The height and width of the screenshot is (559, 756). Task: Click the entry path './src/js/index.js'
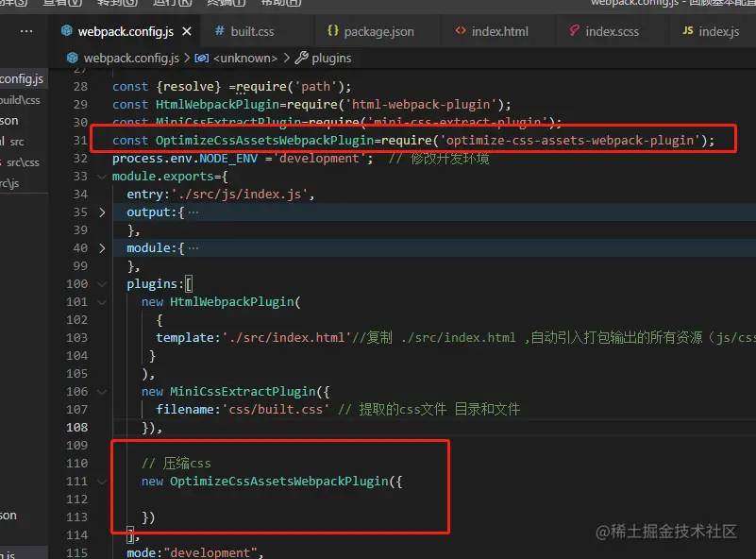pyautogui.click(x=240, y=194)
